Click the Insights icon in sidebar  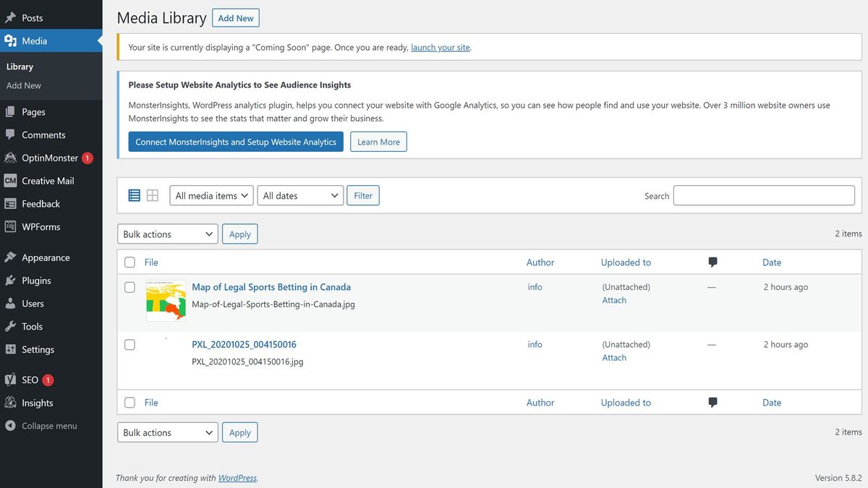click(x=10, y=403)
